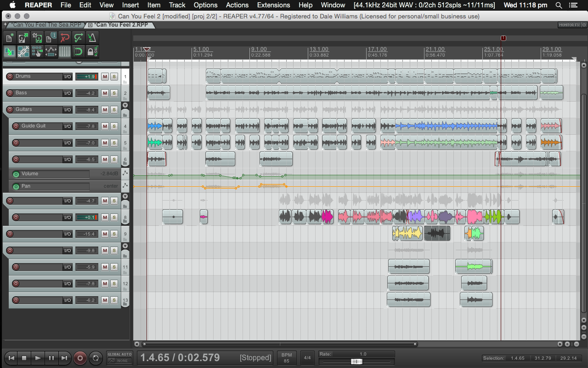Toggle the magnet Snap icon
Screen dimensions: 588x368
tap(79, 52)
